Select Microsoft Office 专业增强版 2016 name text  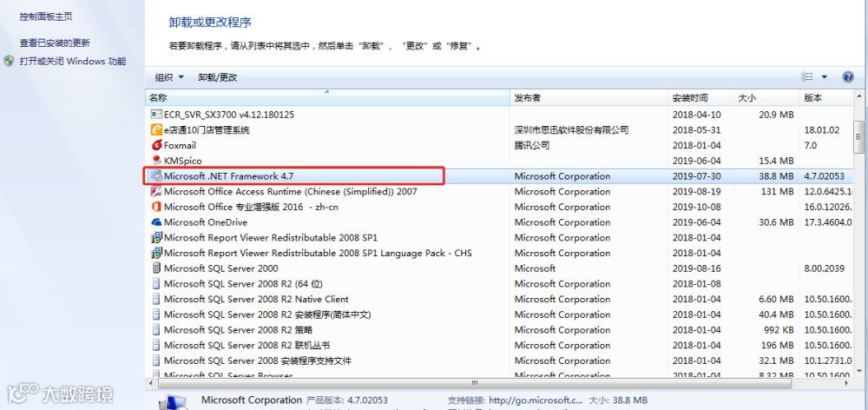point(251,207)
